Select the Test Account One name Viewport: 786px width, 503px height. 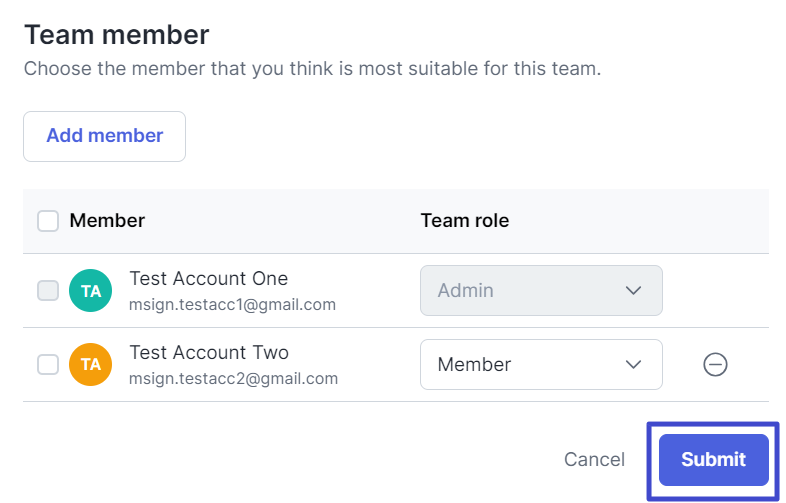pyautogui.click(x=209, y=278)
